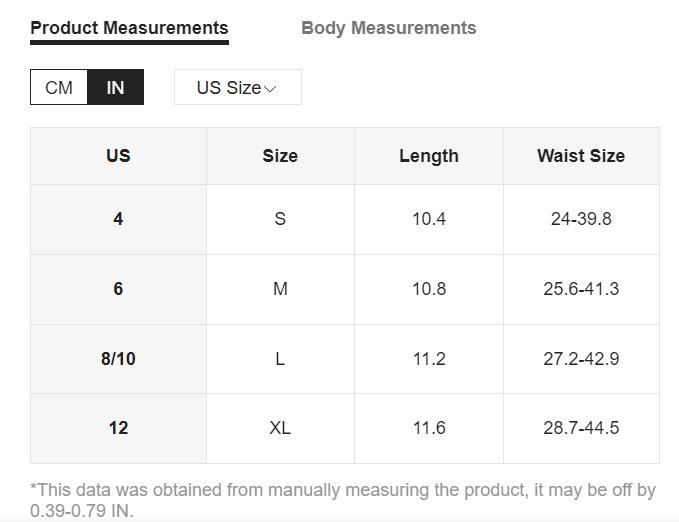Screen dimensions: 679x522
Task: Click waist size 28.7-44.5 cell
Action: click(581, 428)
